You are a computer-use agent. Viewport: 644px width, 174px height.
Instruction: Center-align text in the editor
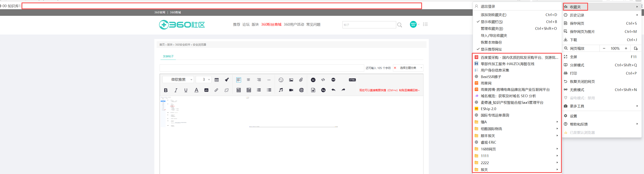tap(248, 80)
